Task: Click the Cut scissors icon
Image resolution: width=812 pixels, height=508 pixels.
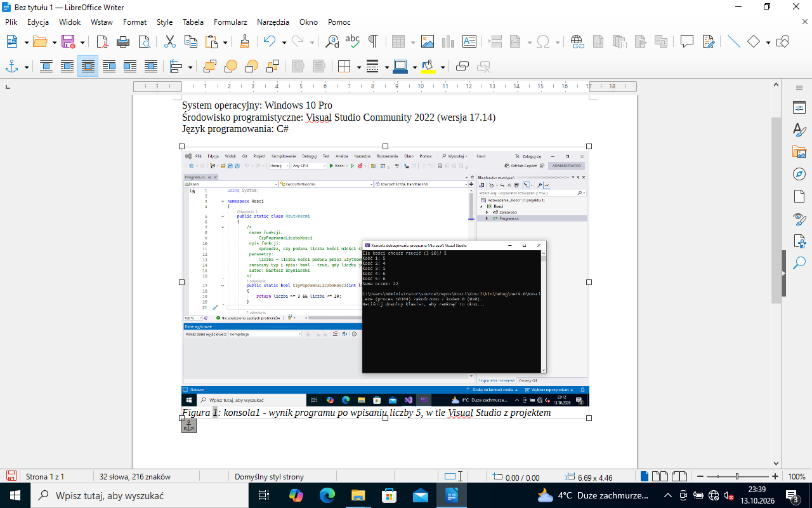Action: coord(170,42)
